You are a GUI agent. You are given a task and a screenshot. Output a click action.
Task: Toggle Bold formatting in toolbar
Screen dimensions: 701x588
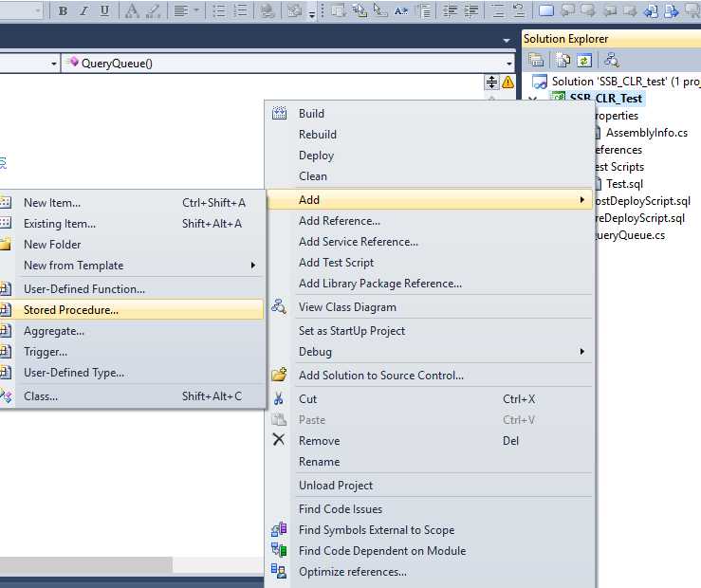point(63,10)
